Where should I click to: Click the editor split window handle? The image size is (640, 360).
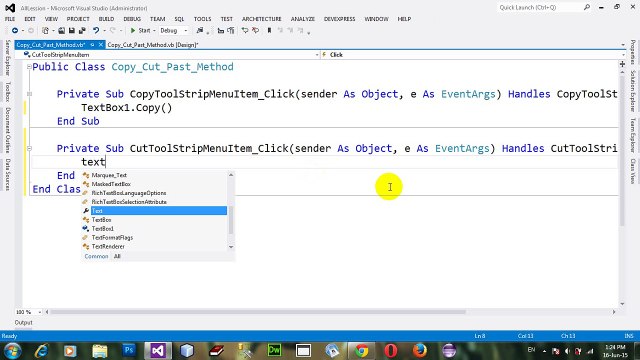click(622, 64)
